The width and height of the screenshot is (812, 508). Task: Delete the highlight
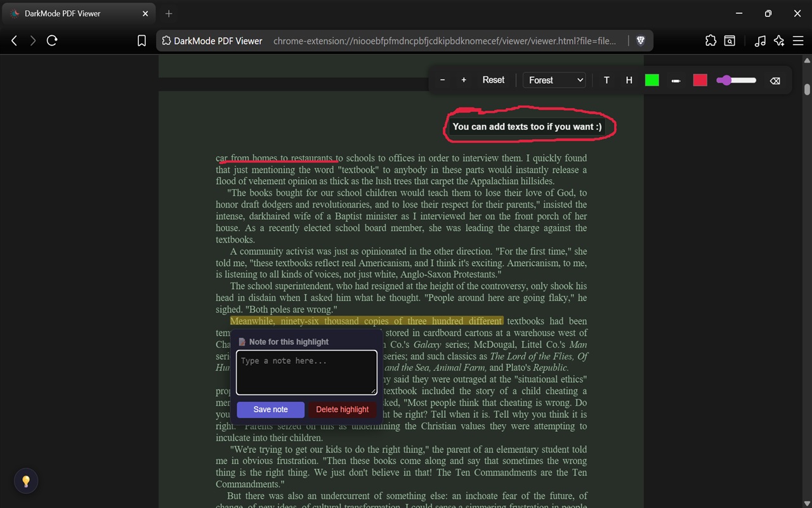(x=343, y=410)
